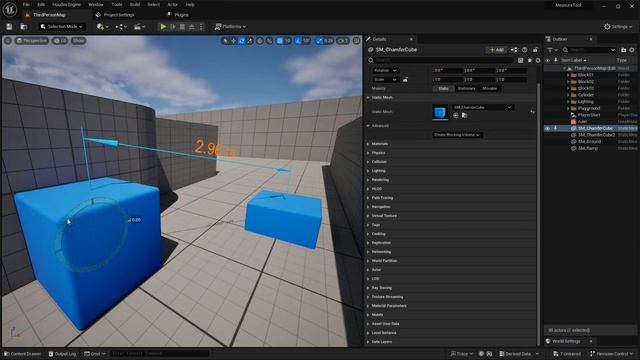The height and width of the screenshot is (360, 640).
Task: Toggle visibility of SM_ChamferCube in Outliner
Action: click(548, 128)
